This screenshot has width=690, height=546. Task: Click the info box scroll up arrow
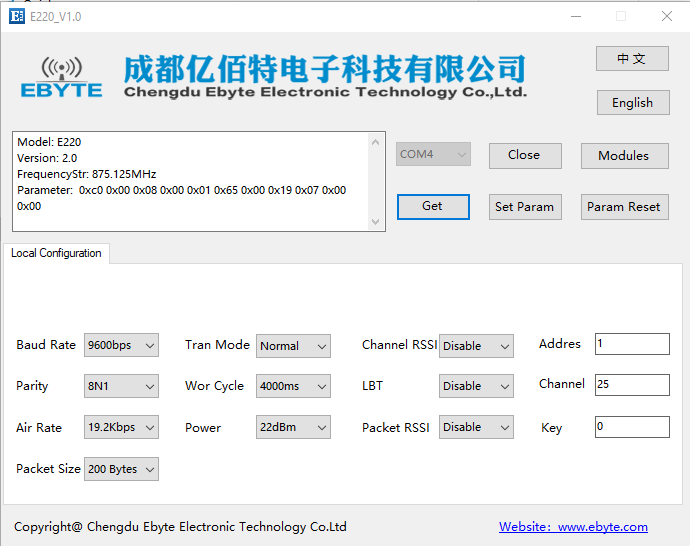tap(375, 142)
